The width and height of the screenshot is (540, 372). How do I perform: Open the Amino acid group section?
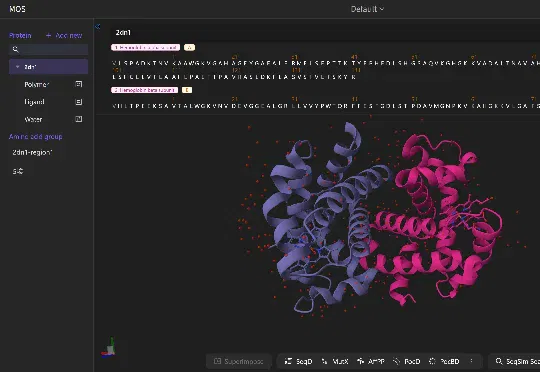(35, 137)
